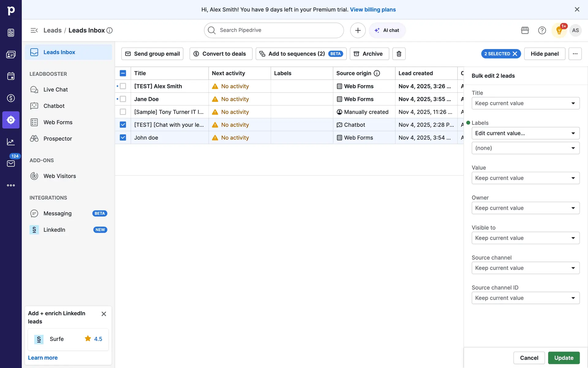Collapse sidebar with hamburger menu icon

point(34,30)
